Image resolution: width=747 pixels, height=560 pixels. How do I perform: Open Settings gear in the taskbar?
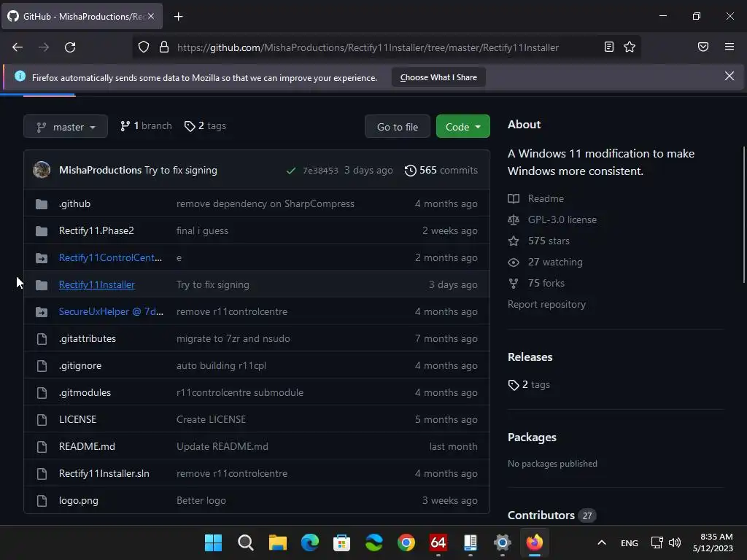502,542
